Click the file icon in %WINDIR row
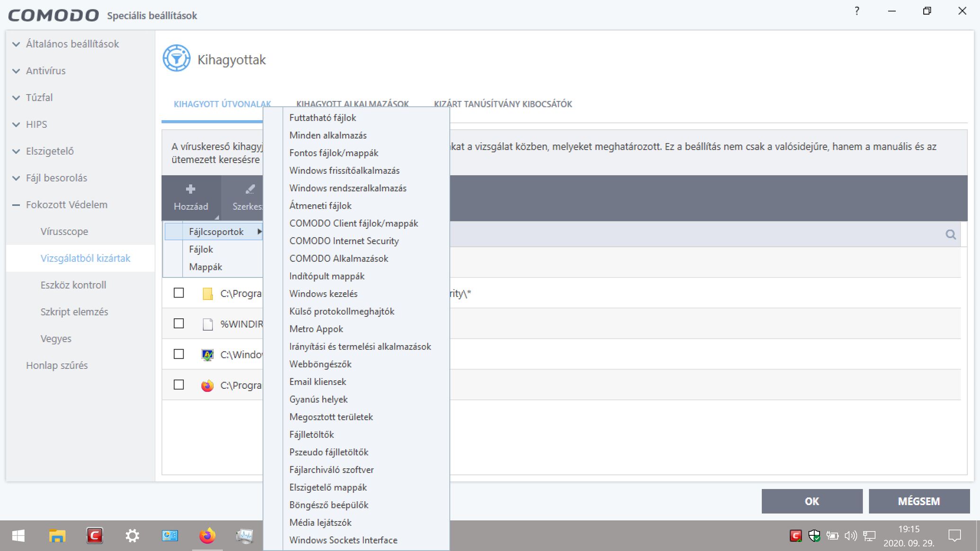Image resolution: width=980 pixels, height=551 pixels. click(207, 324)
